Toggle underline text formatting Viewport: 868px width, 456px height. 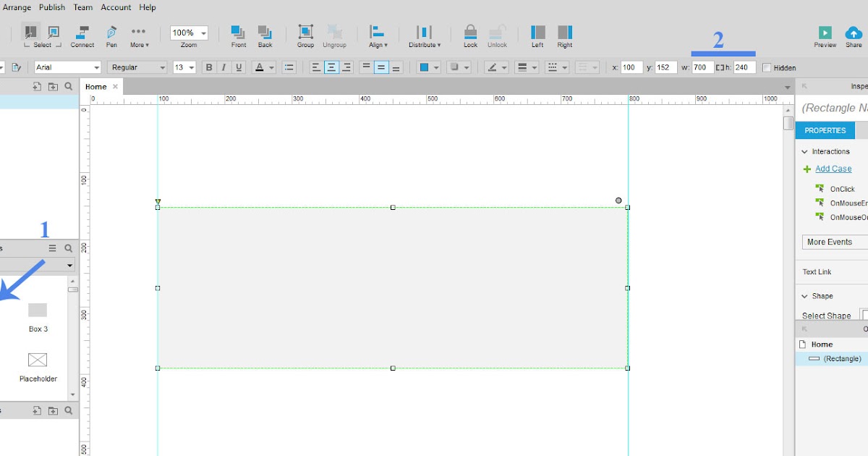239,67
